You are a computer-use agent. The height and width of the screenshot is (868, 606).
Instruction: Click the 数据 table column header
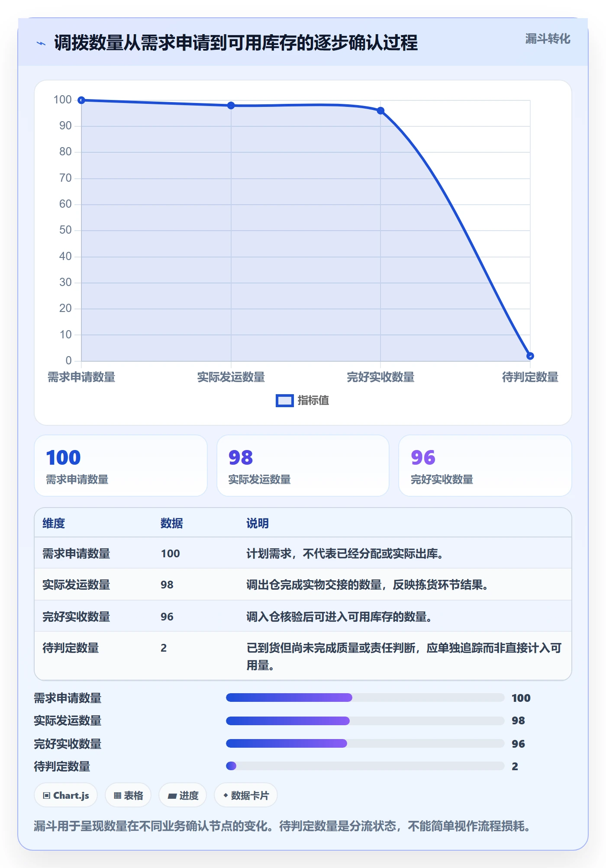172,523
